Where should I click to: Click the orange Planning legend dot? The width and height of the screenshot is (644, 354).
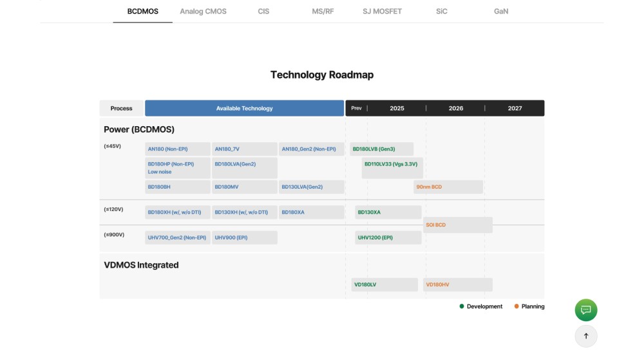tap(516, 306)
